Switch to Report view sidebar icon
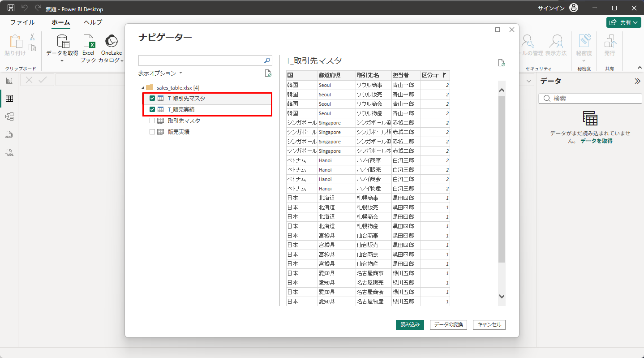 click(9, 81)
